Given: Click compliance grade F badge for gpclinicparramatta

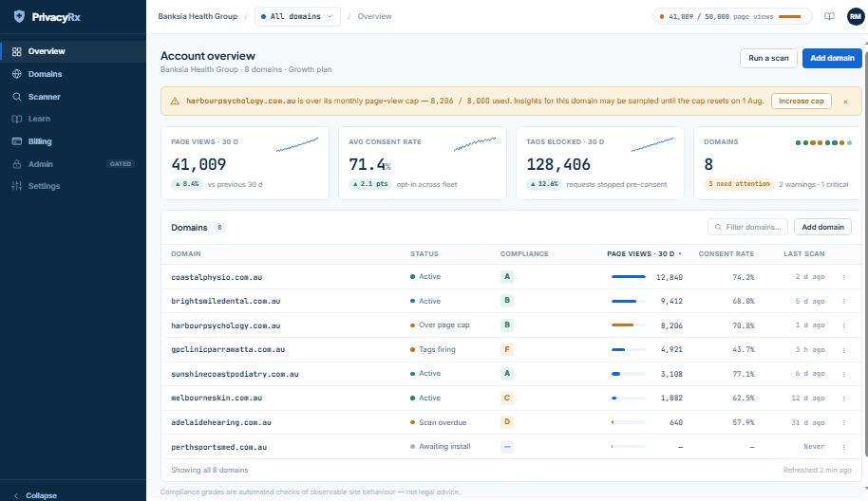Looking at the screenshot, I should (x=506, y=349).
